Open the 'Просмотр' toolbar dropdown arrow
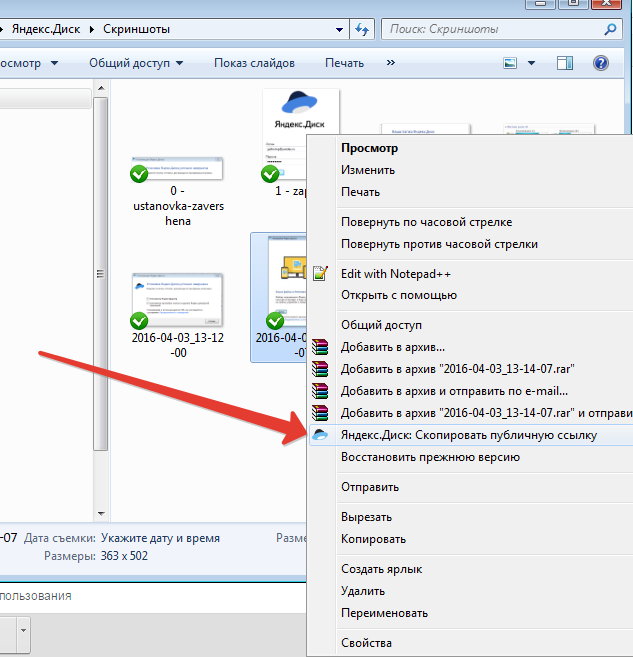Screen dimensions: 633x657 click(x=54, y=63)
